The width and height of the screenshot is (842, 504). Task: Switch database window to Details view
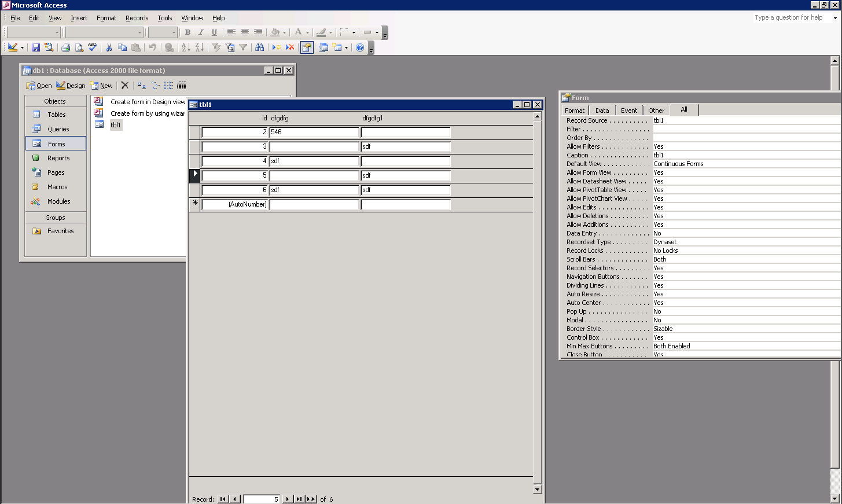[182, 85]
